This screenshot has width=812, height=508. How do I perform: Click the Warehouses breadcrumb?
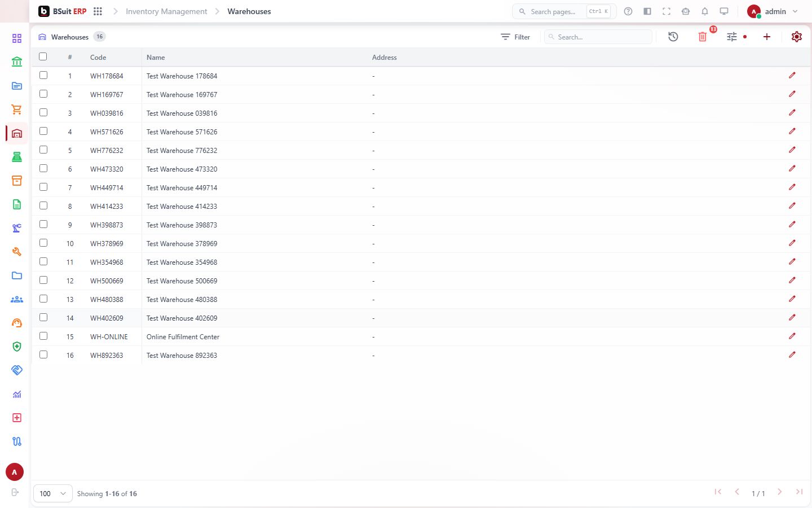click(249, 11)
